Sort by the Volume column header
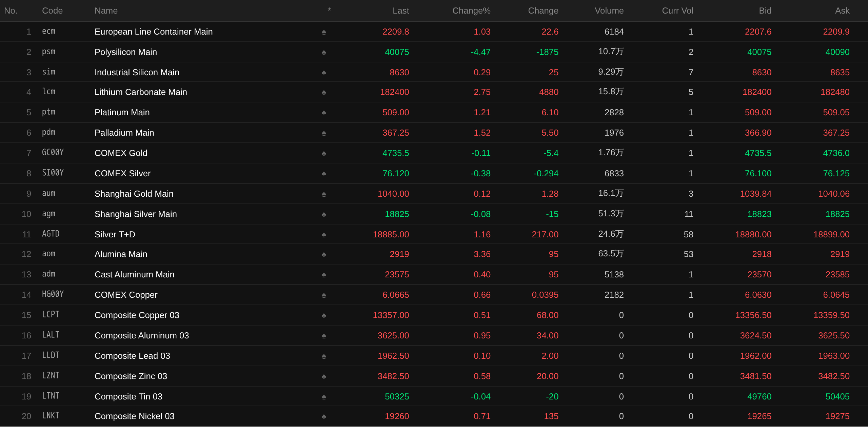 [609, 11]
